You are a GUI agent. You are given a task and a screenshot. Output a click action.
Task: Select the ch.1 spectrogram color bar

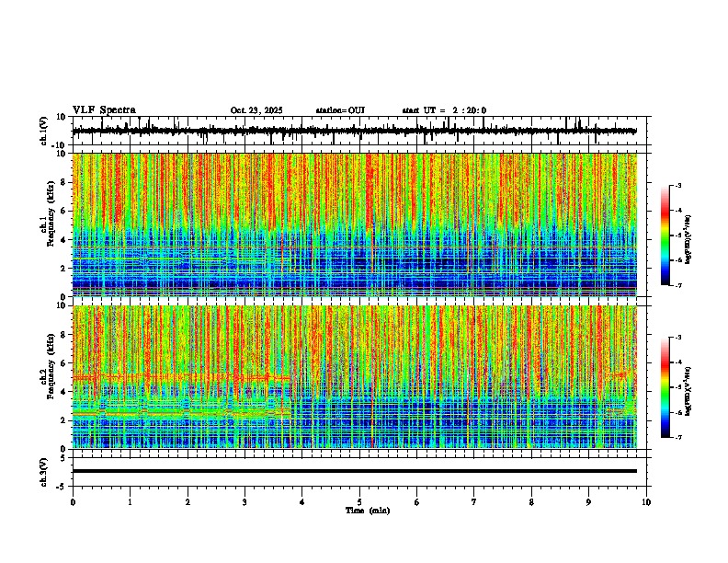pos(665,236)
